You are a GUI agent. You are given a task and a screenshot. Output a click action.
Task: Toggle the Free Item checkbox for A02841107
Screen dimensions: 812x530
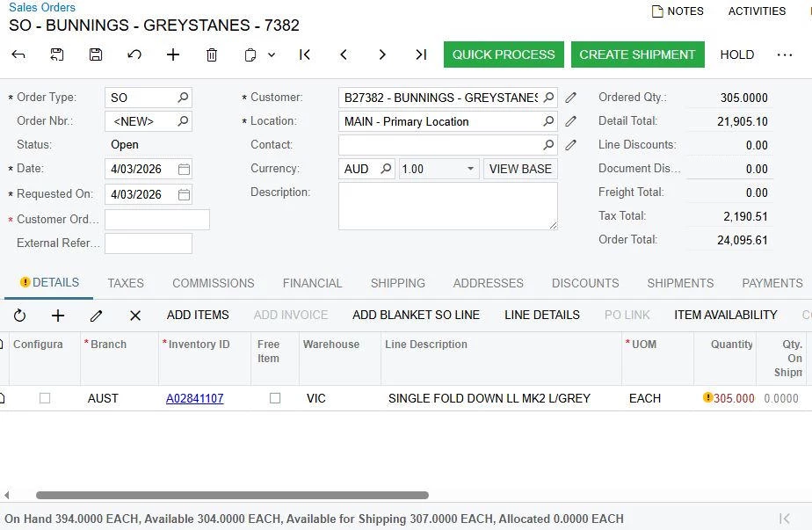point(275,398)
